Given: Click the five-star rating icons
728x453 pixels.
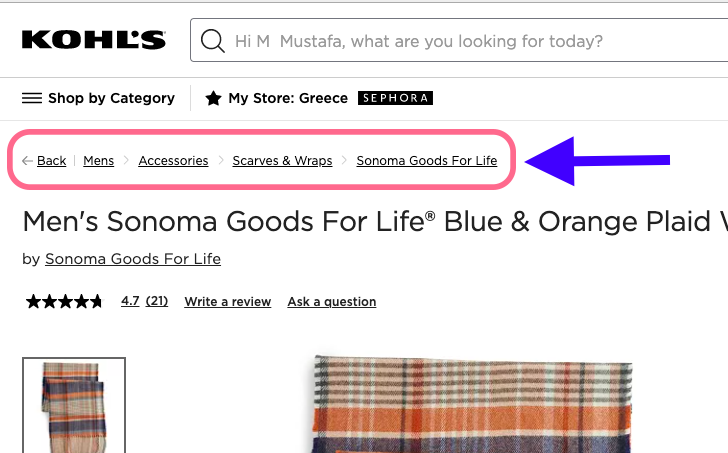Looking at the screenshot, I should pyautogui.click(x=64, y=301).
